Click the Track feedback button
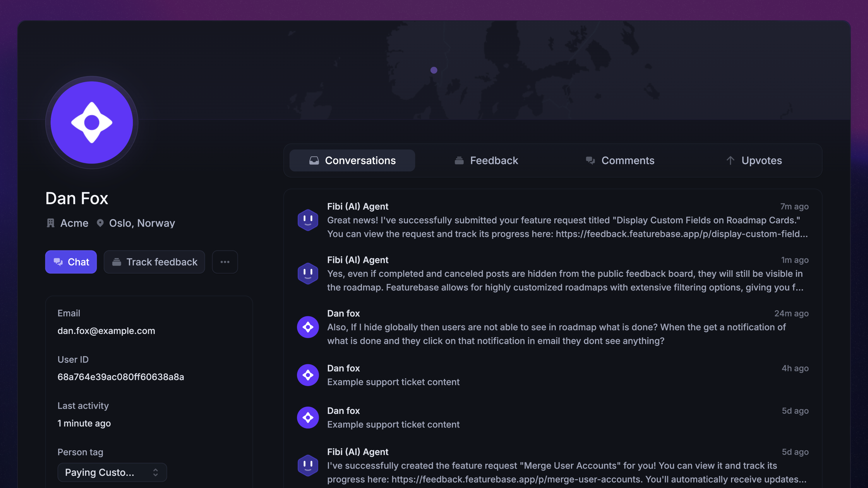Image resolution: width=868 pixels, height=488 pixels. (x=154, y=262)
